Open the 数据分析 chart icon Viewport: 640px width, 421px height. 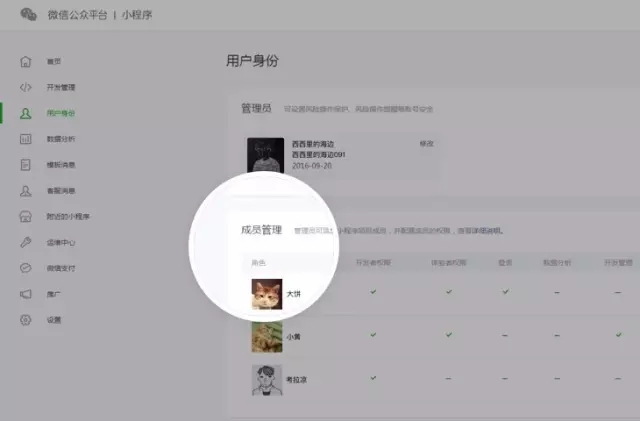[x=26, y=139]
